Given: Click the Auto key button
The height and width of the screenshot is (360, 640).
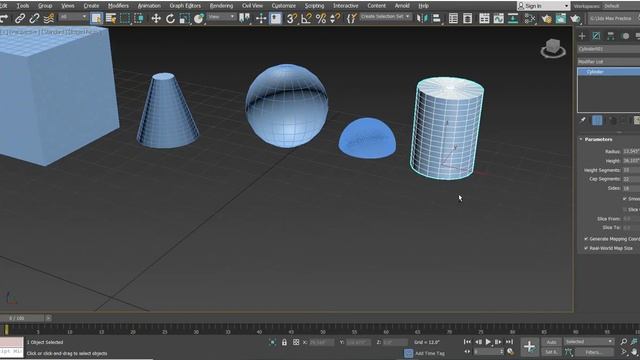Looking at the screenshot, I should click(x=551, y=342).
